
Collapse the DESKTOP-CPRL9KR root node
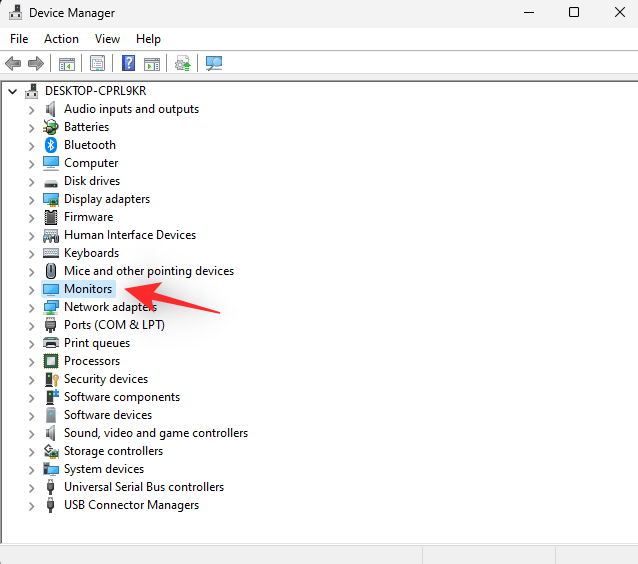coord(12,91)
